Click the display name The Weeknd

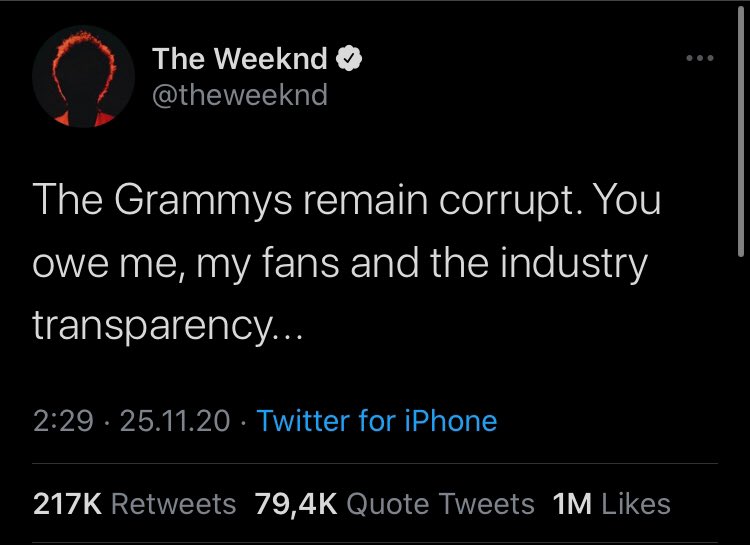point(239,60)
